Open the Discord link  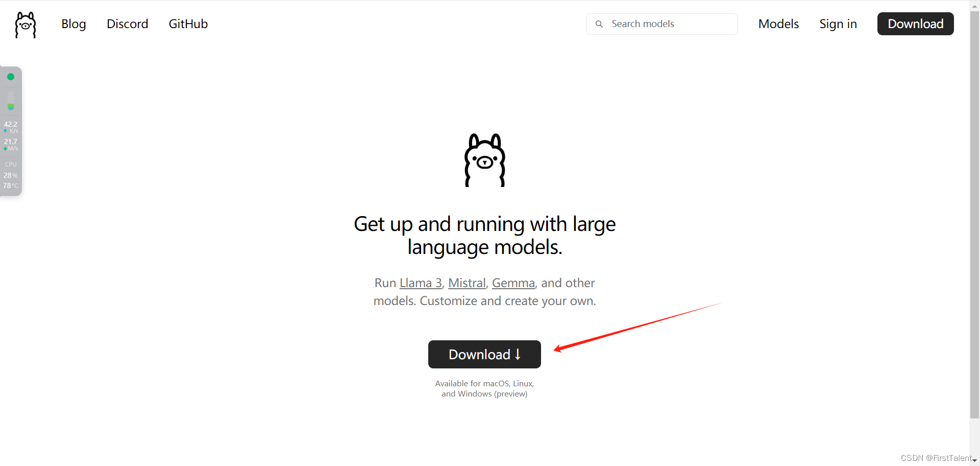(x=127, y=24)
